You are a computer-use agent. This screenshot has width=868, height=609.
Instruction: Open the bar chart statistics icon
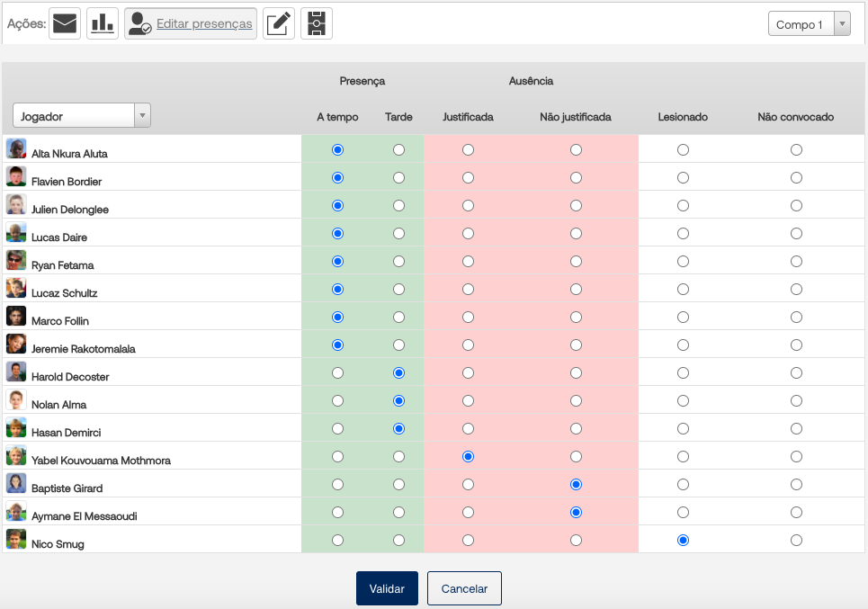coord(103,23)
